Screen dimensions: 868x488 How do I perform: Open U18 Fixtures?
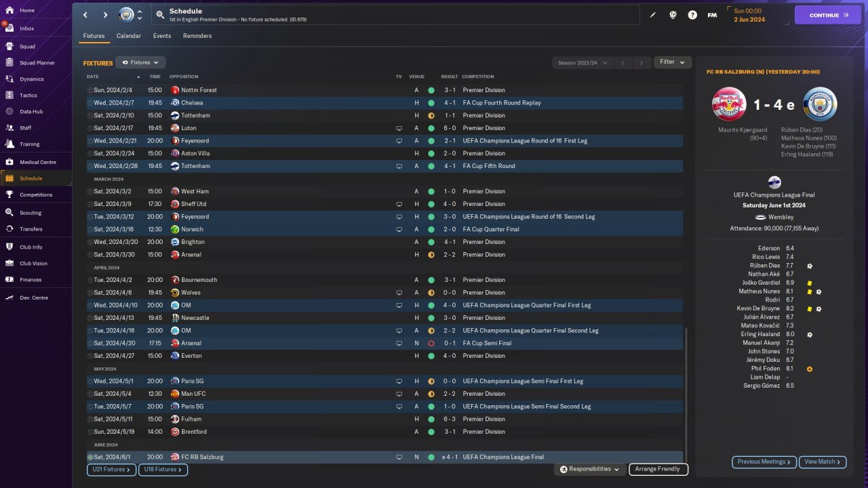pos(163,469)
